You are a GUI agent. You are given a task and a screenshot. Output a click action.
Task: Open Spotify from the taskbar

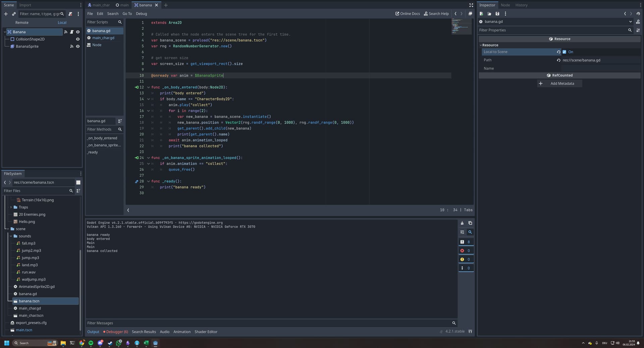pyautogui.click(x=91, y=343)
